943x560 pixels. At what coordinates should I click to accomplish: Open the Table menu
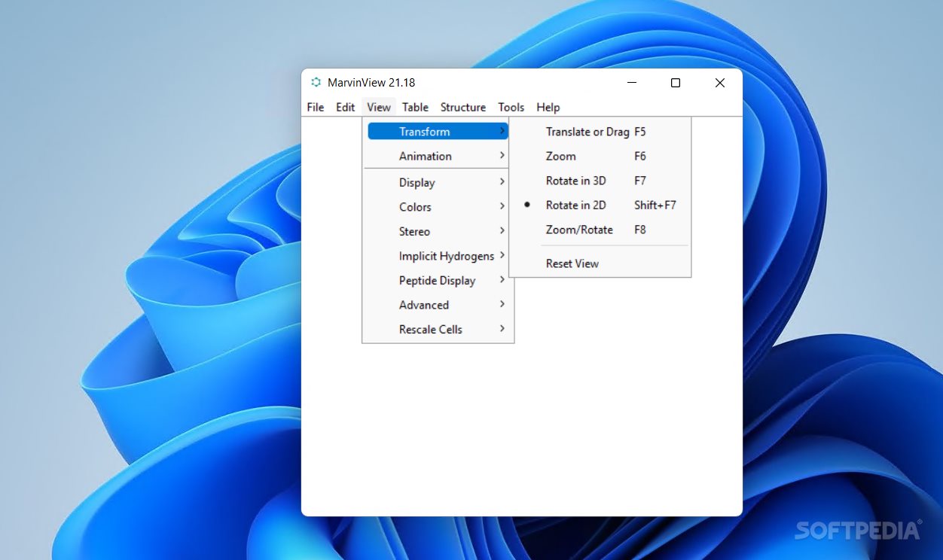click(415, 107)
